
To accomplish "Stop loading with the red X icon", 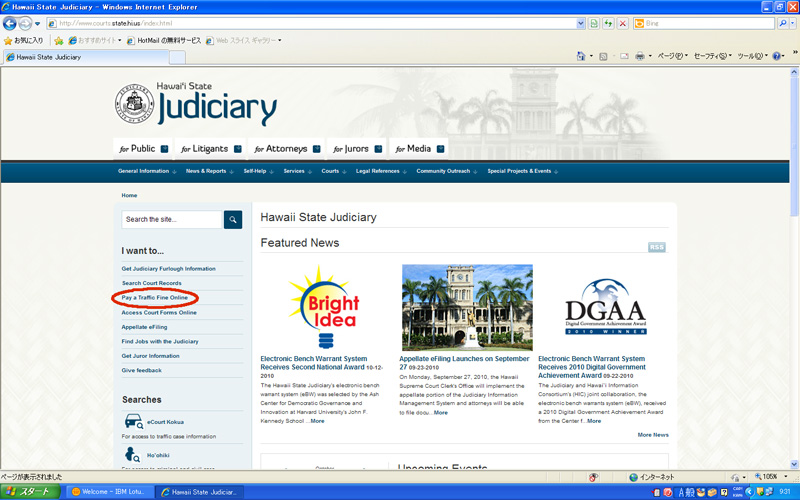I will (622, 23).
